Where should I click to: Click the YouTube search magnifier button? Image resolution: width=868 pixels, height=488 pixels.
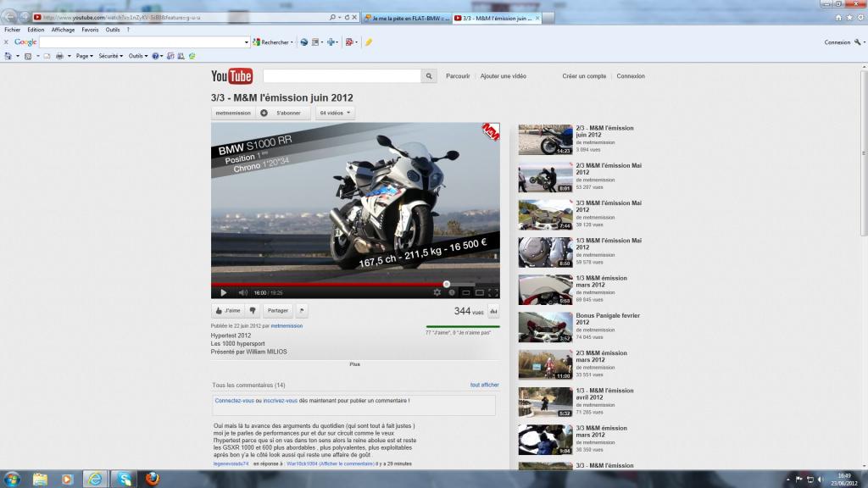click(428, 75)
